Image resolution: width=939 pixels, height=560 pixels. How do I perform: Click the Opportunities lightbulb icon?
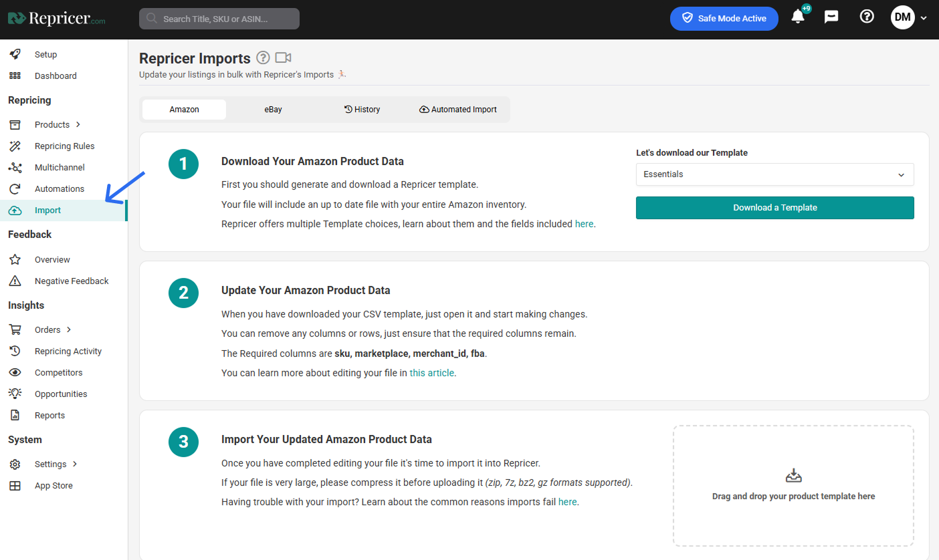15,394
